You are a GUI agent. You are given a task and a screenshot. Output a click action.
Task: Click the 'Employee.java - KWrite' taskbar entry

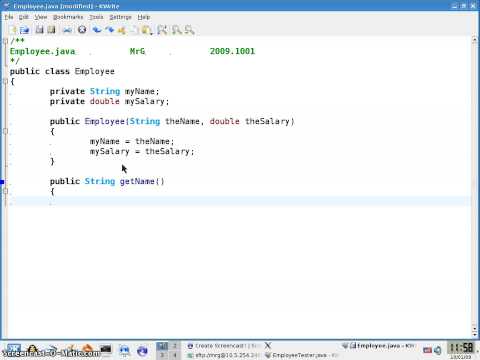(x=378, y=346)
